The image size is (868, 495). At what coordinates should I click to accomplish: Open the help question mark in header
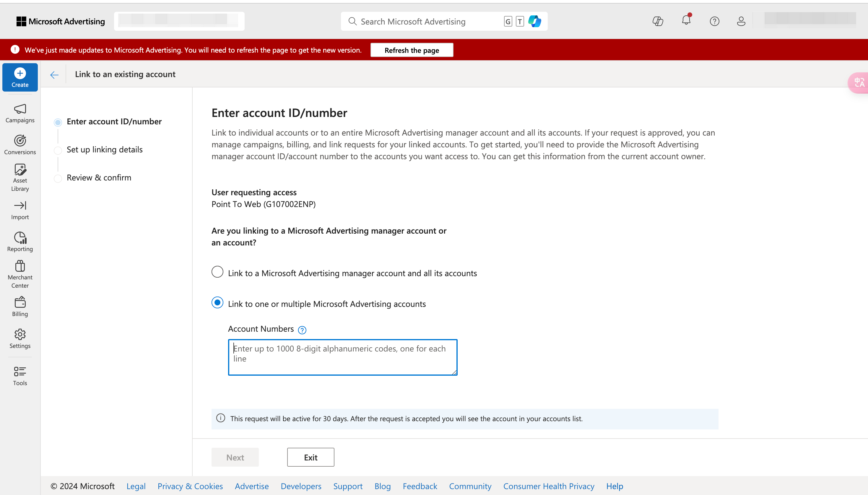tap(715, 22)
